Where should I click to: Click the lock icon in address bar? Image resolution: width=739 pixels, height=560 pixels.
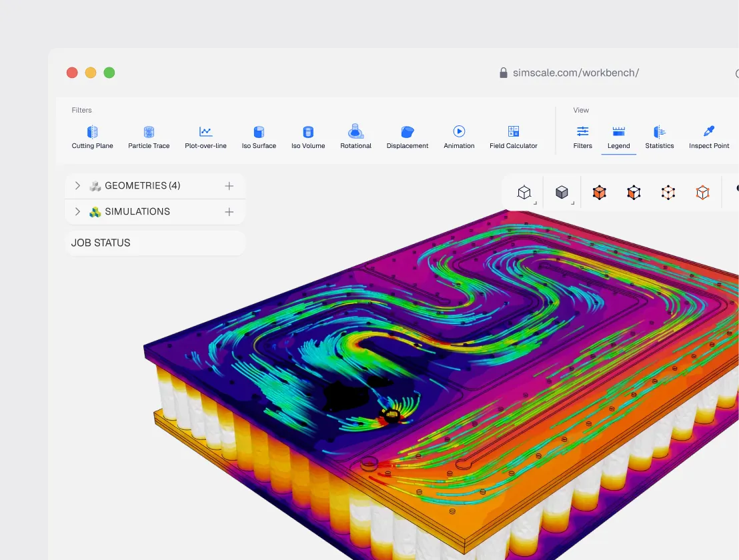point(504,73)
